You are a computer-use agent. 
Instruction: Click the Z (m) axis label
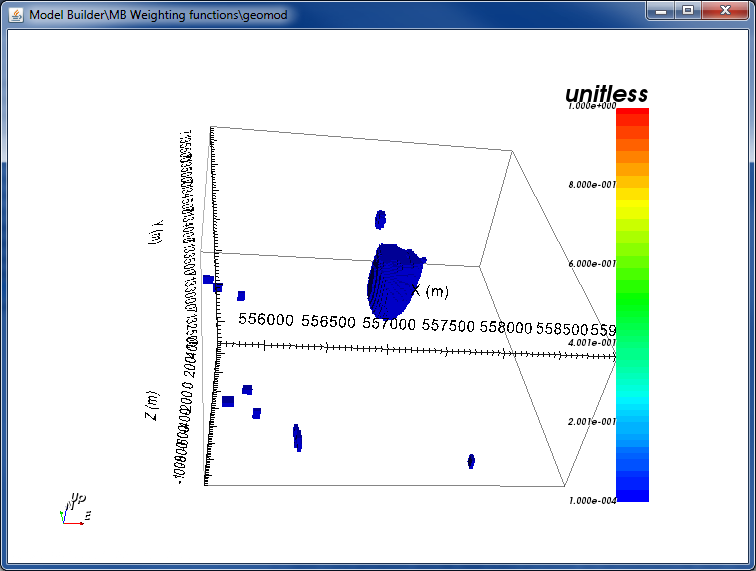(x=152, y=405)
